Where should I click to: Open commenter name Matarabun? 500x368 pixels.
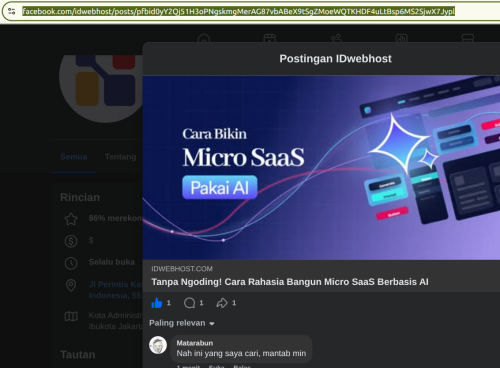pos(195,343)
